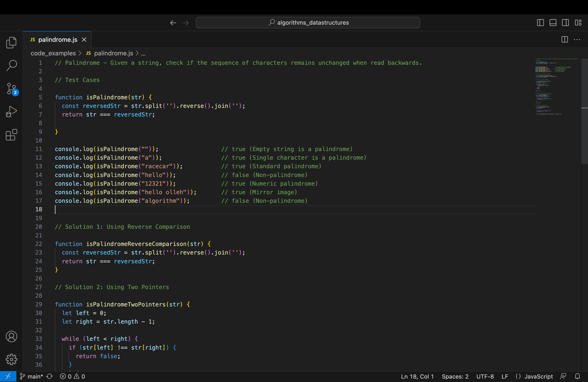The image size is (588, 382).
Task: Toggle the secondary sidebar visibility
Action: point(565,23)
